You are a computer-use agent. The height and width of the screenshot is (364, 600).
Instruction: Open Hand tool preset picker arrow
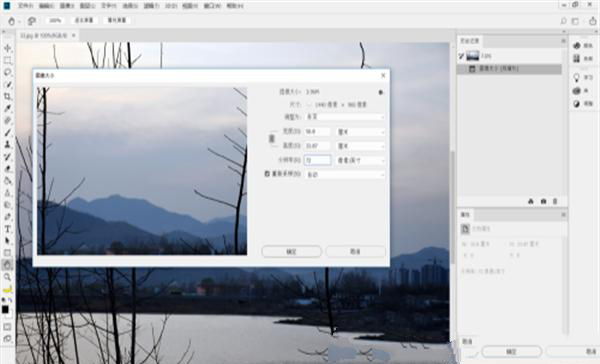point(19,21)
